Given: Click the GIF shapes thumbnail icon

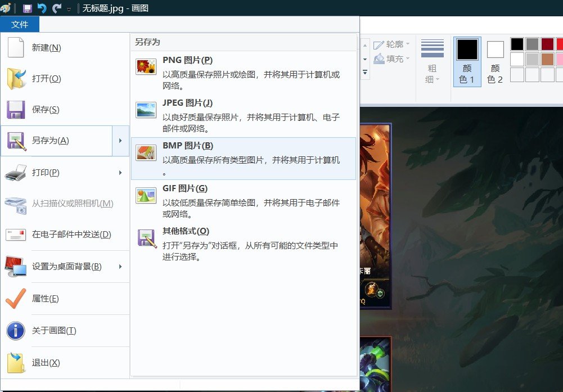Looking at the screenshot, I should 146,195.
